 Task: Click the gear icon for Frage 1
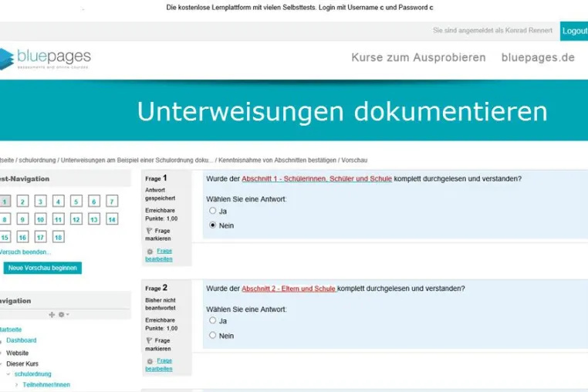[x=150, y=252]
